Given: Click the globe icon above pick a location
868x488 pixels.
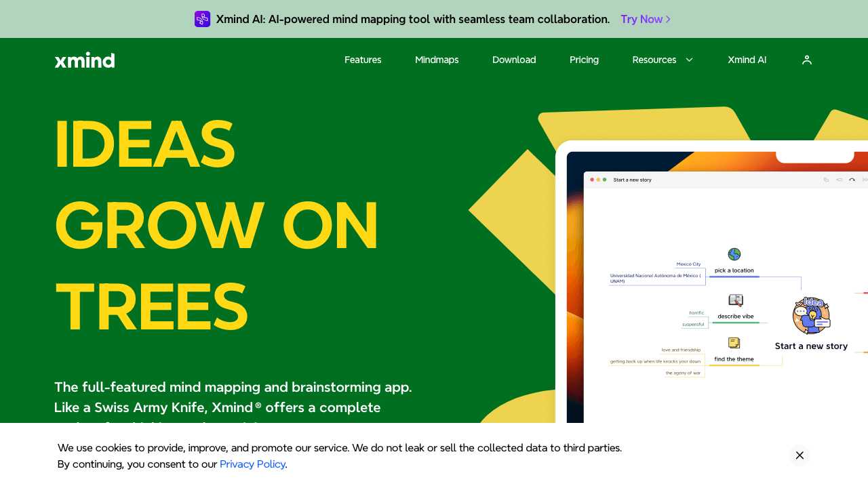Looking at the screenshot, I should coord(734,254).
